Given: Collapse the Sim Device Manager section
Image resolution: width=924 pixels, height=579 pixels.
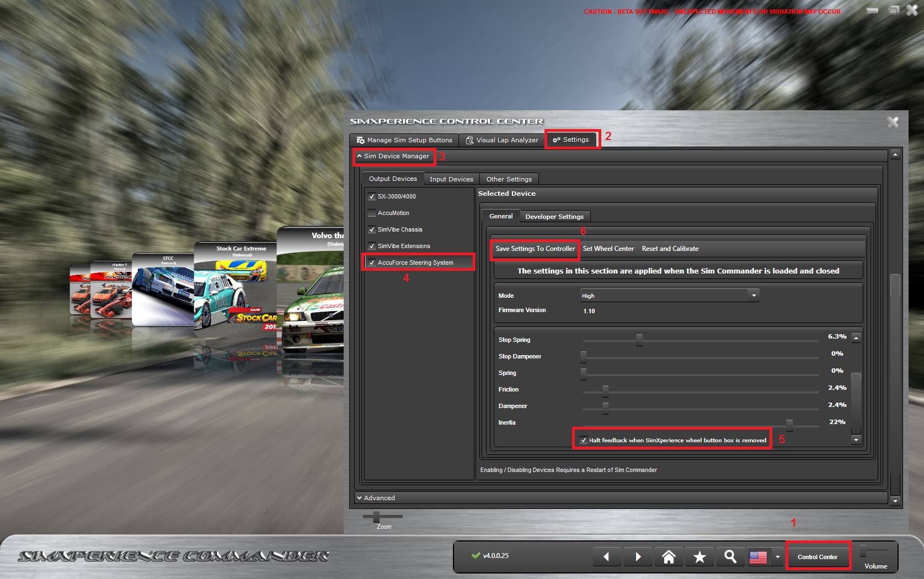Looking at the screenshot, I should coord(394,157).
